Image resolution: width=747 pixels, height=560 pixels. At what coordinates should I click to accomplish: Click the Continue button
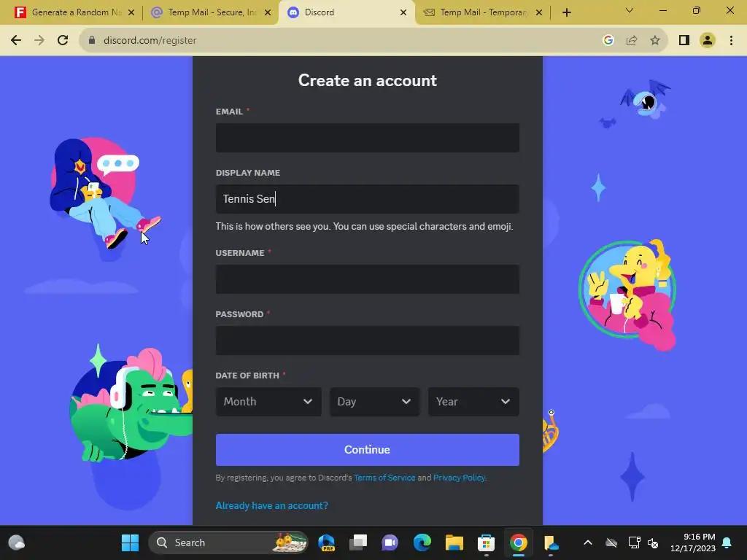tap(368, 449)
